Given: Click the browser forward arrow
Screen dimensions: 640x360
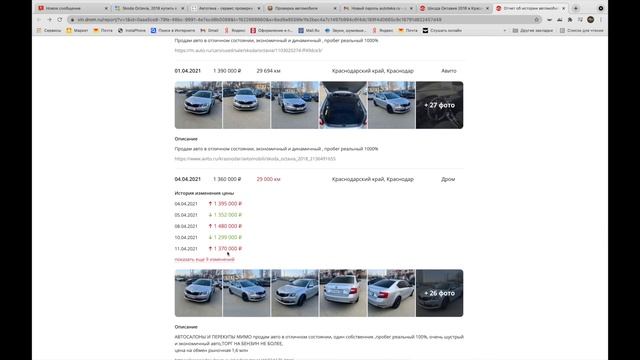Looking at the screenshot, I should pyautogui.click(x=49, y=20).
